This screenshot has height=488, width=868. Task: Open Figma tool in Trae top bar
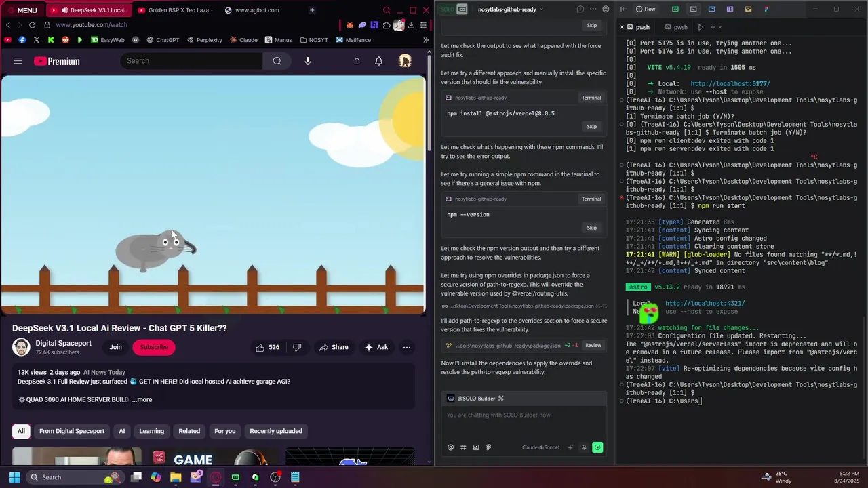[766, 9]
